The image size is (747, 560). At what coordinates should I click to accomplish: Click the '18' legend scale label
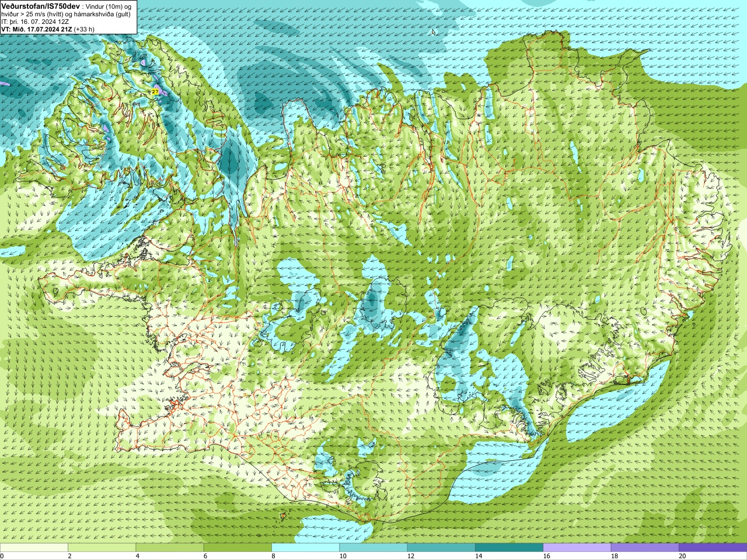tap(615, 556)
